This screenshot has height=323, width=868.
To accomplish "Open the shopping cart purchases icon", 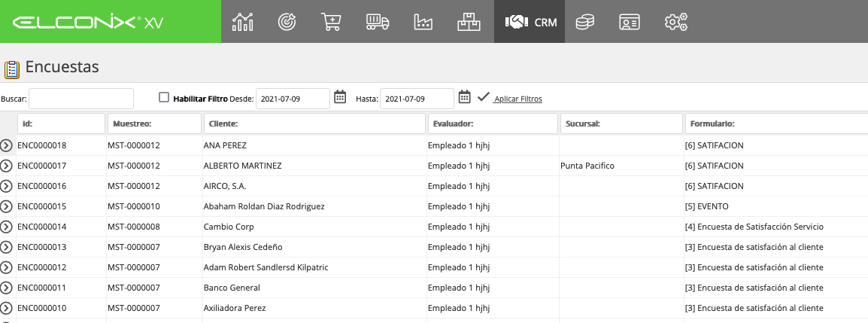I will coord(331,22).
